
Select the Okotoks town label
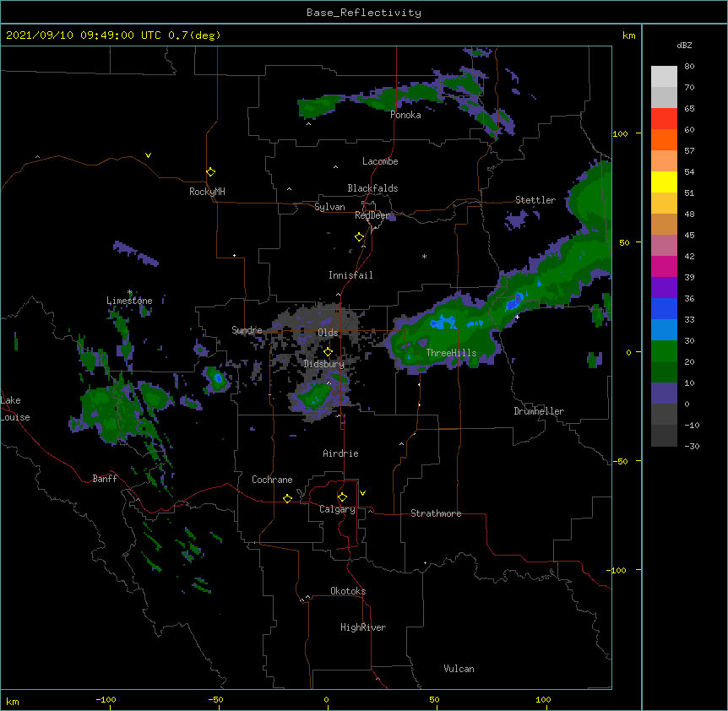point(348,591)
